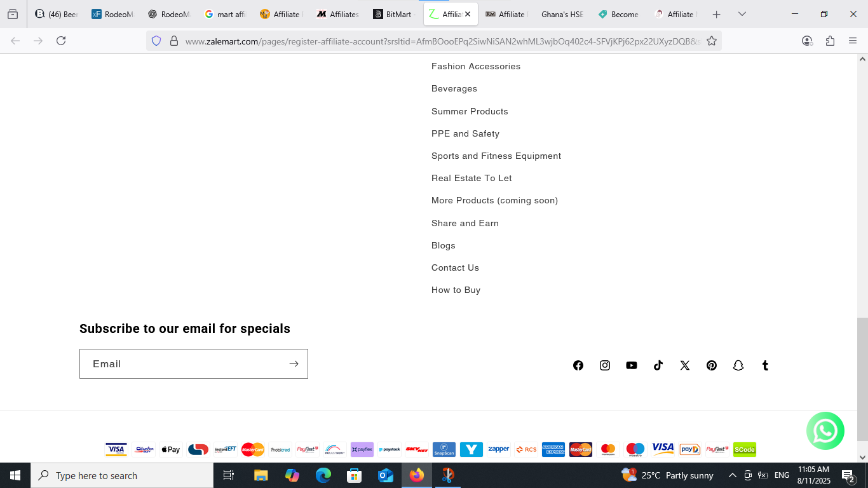Click the page vertical scrollbar thumb
The height and width of the screenshot is (488, 868).
[862, 379]
